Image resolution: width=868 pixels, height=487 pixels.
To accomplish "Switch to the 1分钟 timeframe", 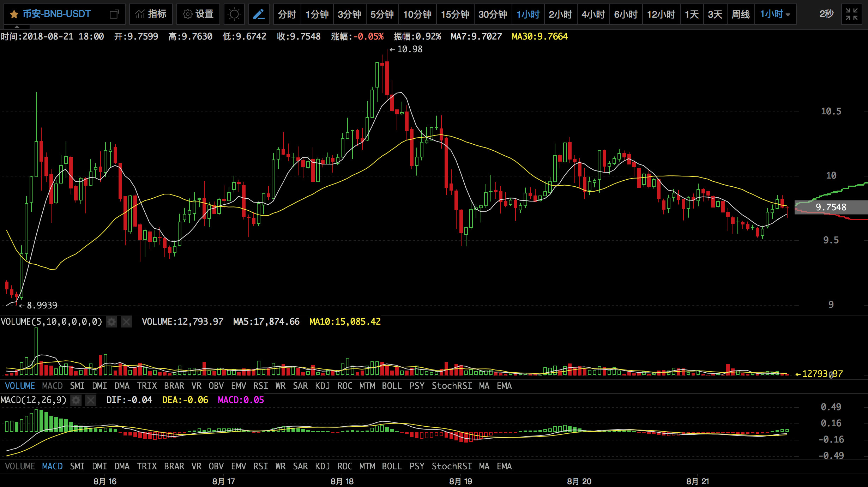I will 317,14.
